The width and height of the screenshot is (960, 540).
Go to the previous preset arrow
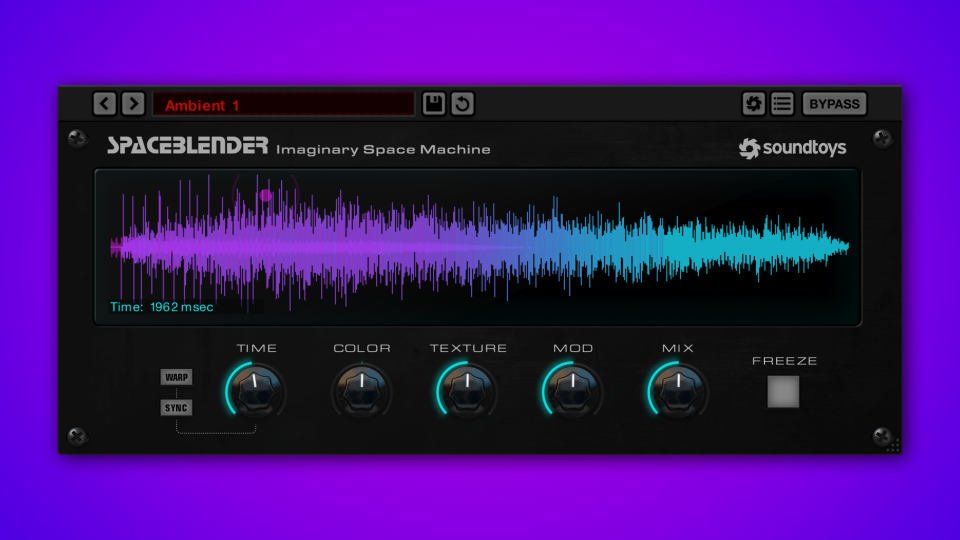tap(105, 103)
